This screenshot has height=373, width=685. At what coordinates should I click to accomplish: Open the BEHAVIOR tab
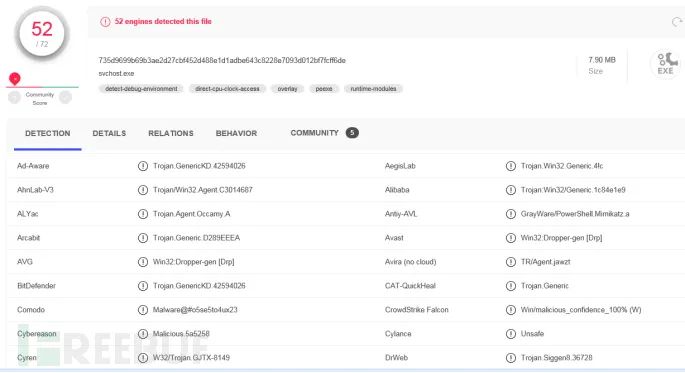pyautogui.click(x=236, y=133)
